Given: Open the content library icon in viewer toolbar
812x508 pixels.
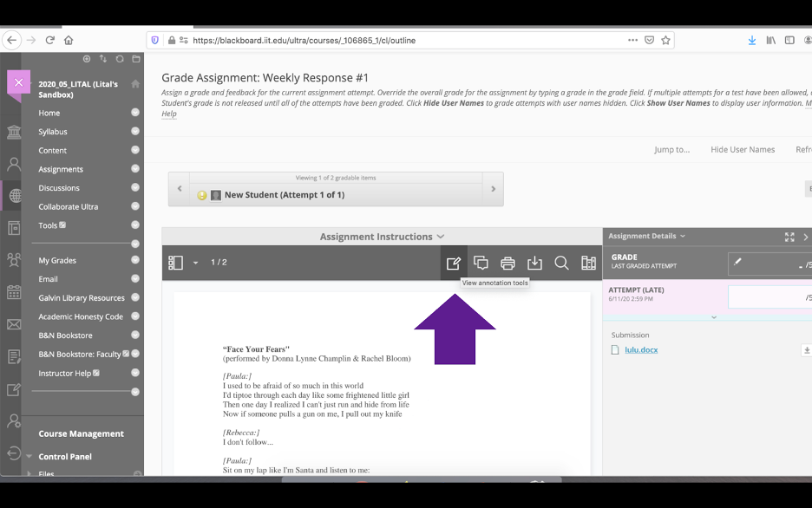Looking at the screenshot, I should 588,263.
